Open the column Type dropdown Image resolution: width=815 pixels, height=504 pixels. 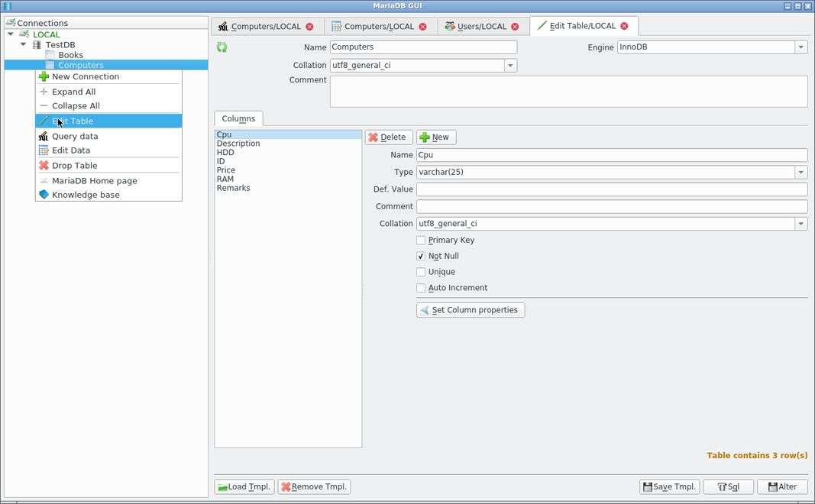tap(800, 173)
